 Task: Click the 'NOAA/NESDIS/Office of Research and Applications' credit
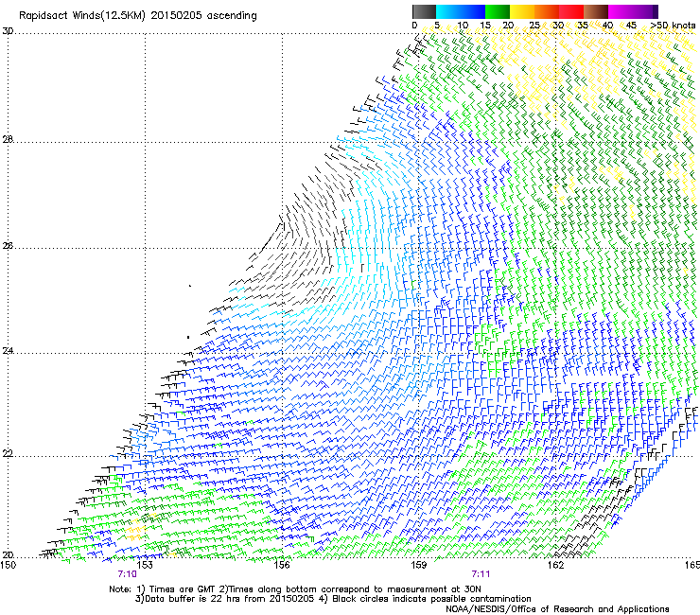tap(557, 608)
